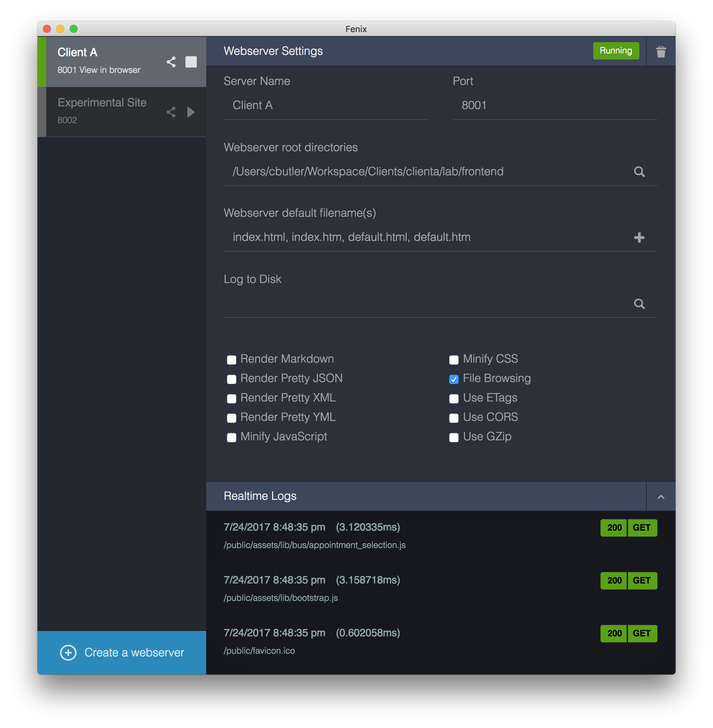Click the search icon for root directories
This screenshot has width=713, height=728.
tap(639, 171)
